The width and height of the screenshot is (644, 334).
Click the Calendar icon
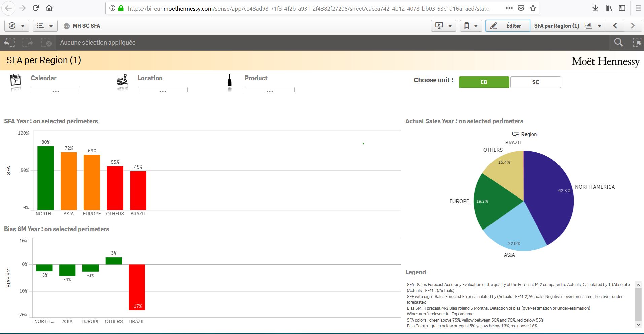(x=15, y=81)
